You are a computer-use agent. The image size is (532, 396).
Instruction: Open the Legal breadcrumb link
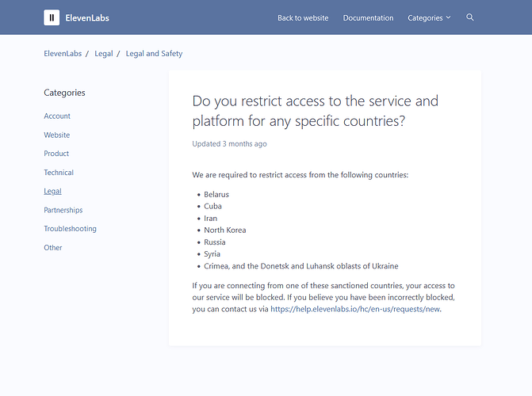(104, 54)
